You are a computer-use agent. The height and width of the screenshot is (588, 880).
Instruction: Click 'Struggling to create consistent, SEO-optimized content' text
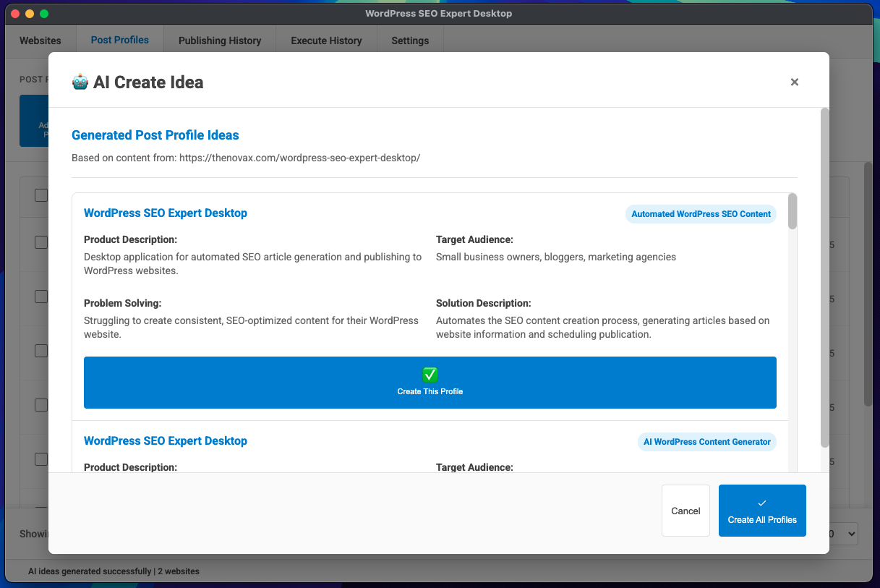(x=251, y=328)
